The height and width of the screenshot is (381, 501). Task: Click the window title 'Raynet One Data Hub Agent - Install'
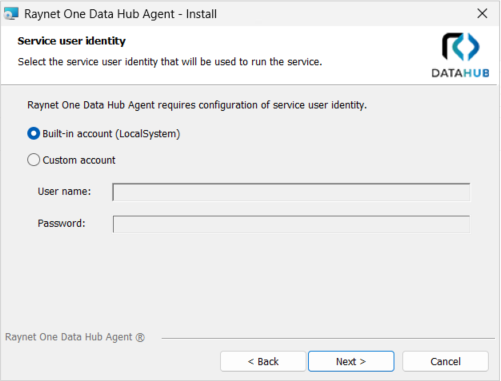click(120, 14)
